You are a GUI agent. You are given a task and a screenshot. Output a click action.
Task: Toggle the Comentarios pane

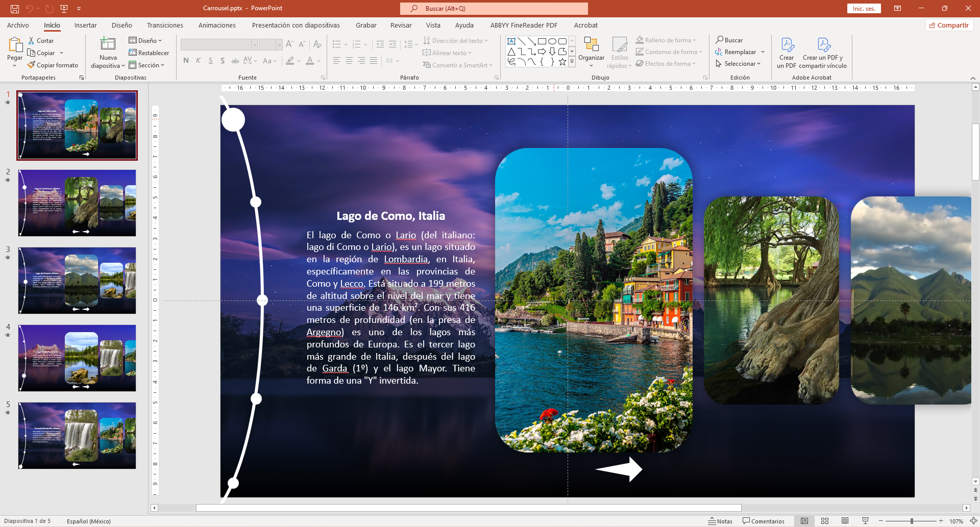click(764, 521)
